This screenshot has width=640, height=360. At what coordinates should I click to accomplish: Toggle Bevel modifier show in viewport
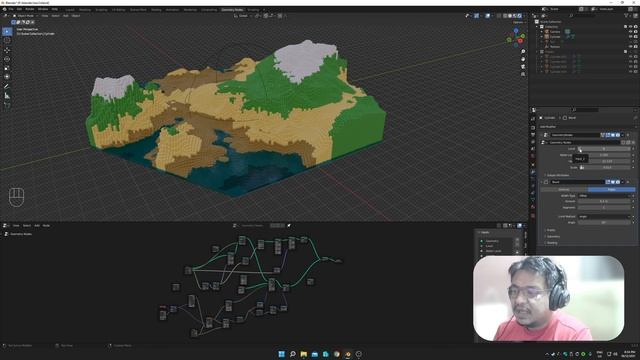coord(613,182)
